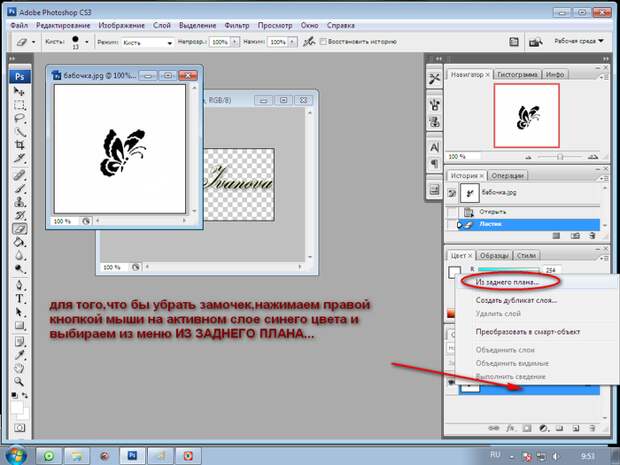Screen dimensions: 620x465
Task: Select the Healing Brush bandage tool
Action: tap(19, 175)
